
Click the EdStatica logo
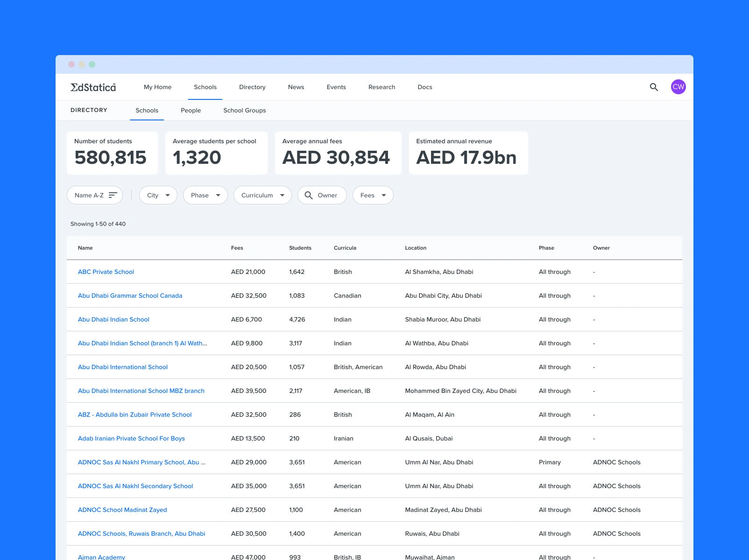coord(93,87)
